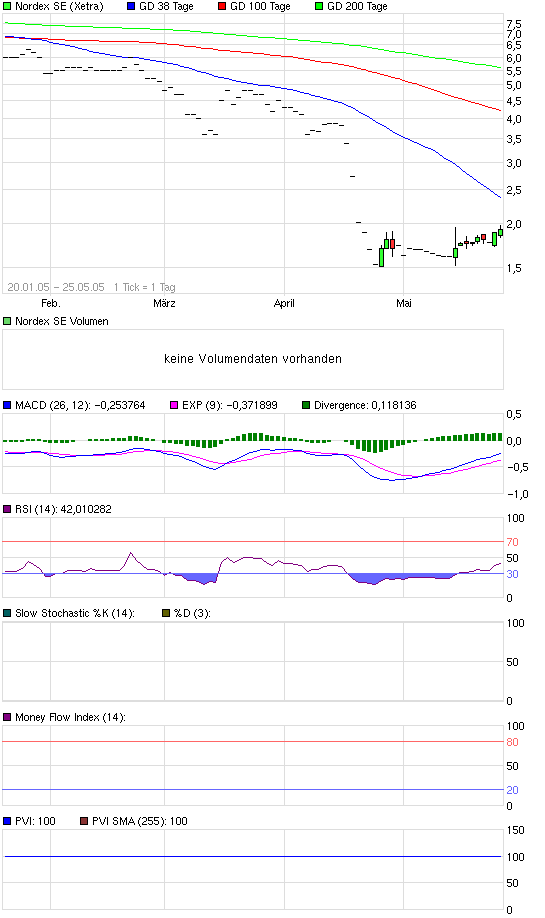Viewport: 545px width, 918px height.
Task: Select the 'GD 38 Tage' legend label
Action: [166, 6]
